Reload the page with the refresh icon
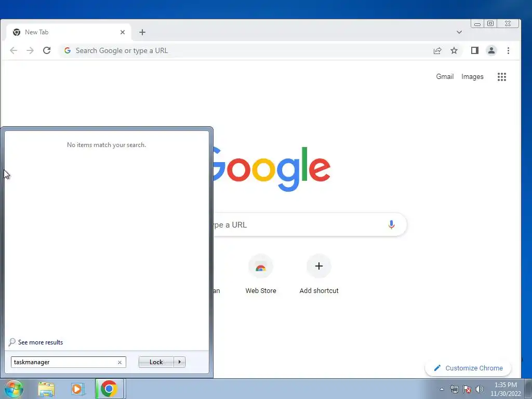The width and height of the screenshot is (532, 399). click(47, 50)
